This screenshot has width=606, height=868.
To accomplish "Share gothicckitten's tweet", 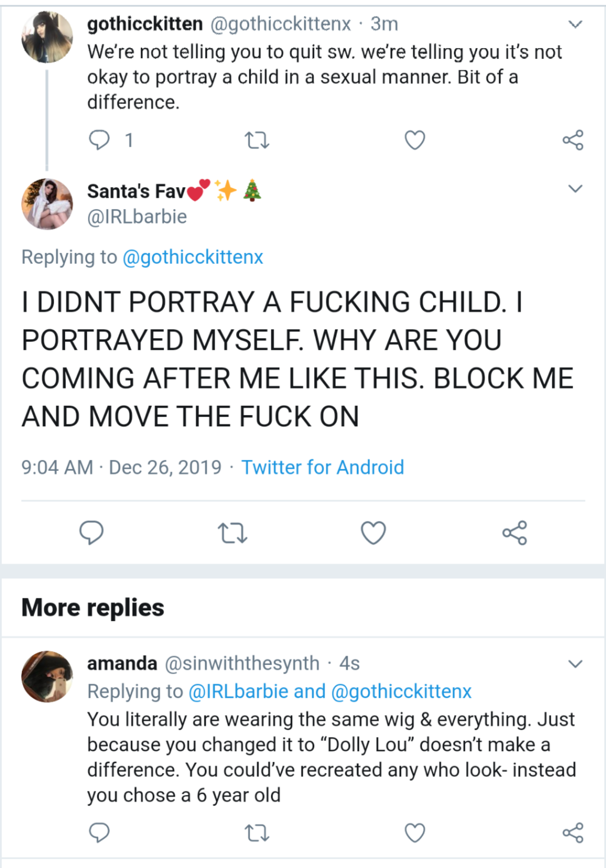I will 573,140.
